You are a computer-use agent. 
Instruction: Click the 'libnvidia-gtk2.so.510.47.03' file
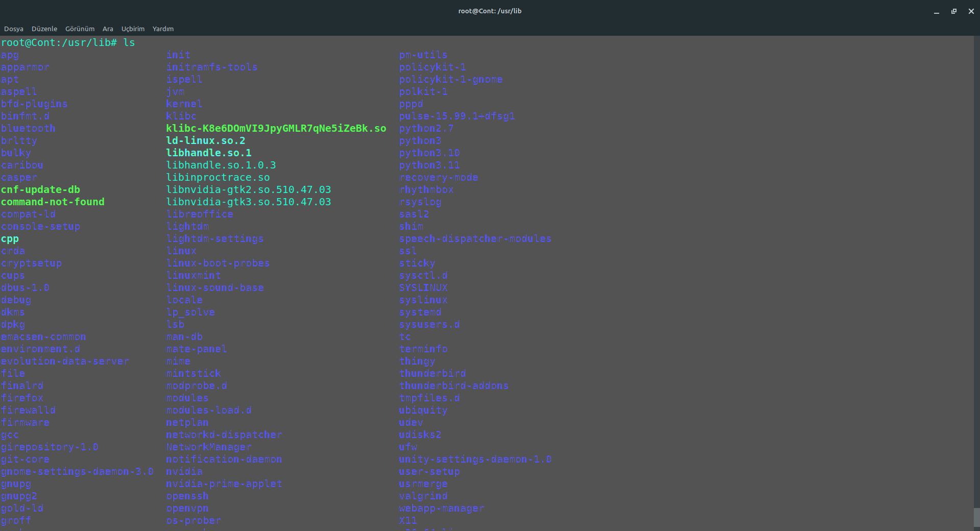click(249, 190)
